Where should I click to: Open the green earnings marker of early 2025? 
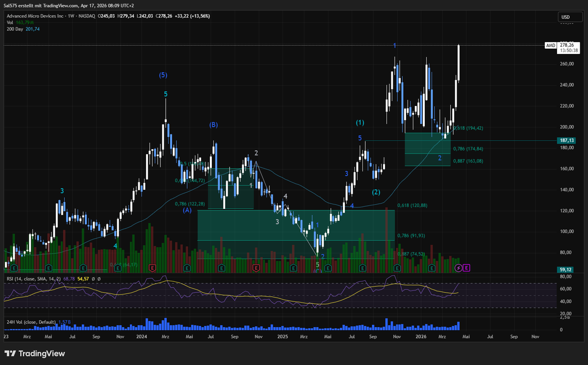click(293, 268)
